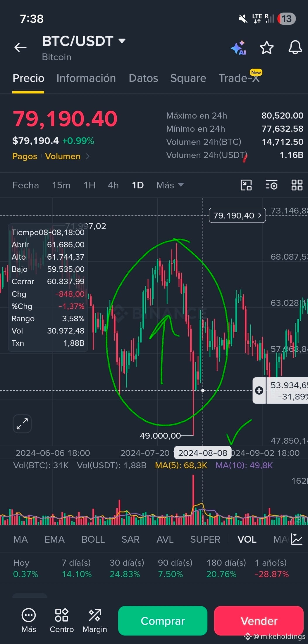The width and height of the screenshot is (308, 644).
Task: Open chart settings list-gear icon
Action: click(271, 185)
